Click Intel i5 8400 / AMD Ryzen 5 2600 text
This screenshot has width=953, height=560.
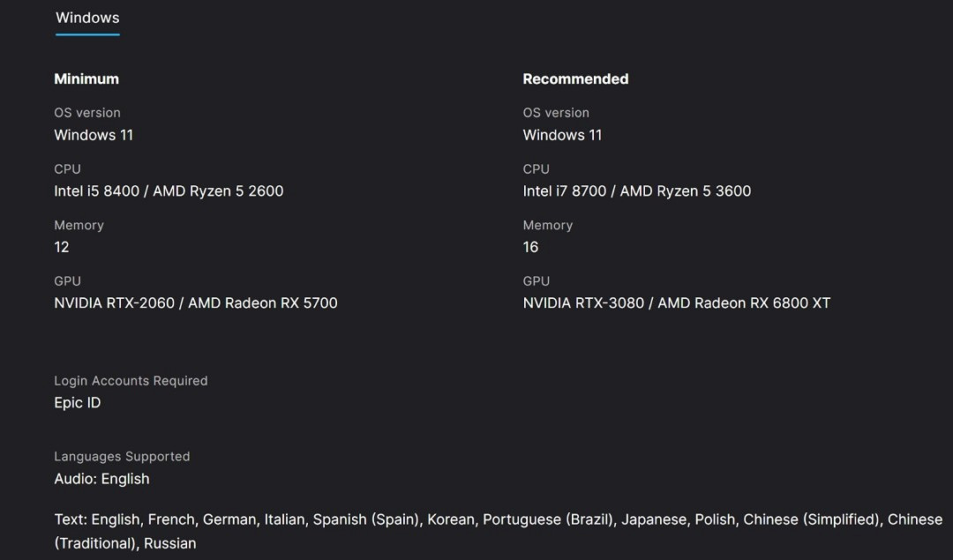[x=169, y=190]
